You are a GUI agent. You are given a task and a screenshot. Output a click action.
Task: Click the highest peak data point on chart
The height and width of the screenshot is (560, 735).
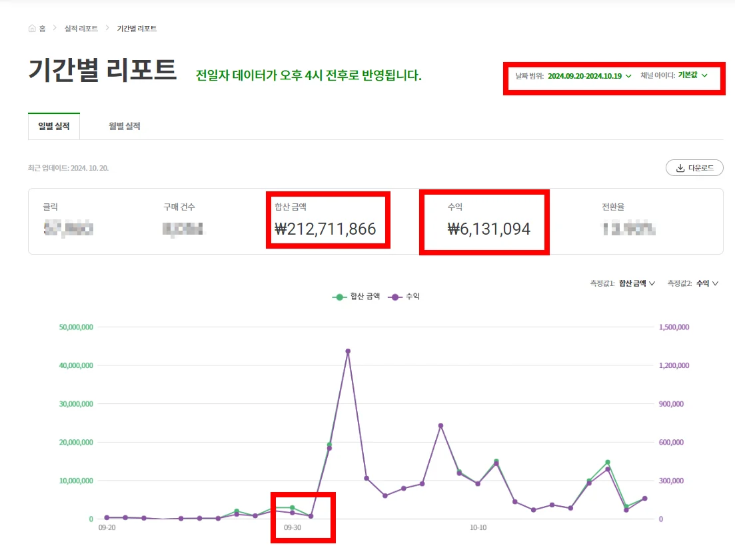pos(348,351)
